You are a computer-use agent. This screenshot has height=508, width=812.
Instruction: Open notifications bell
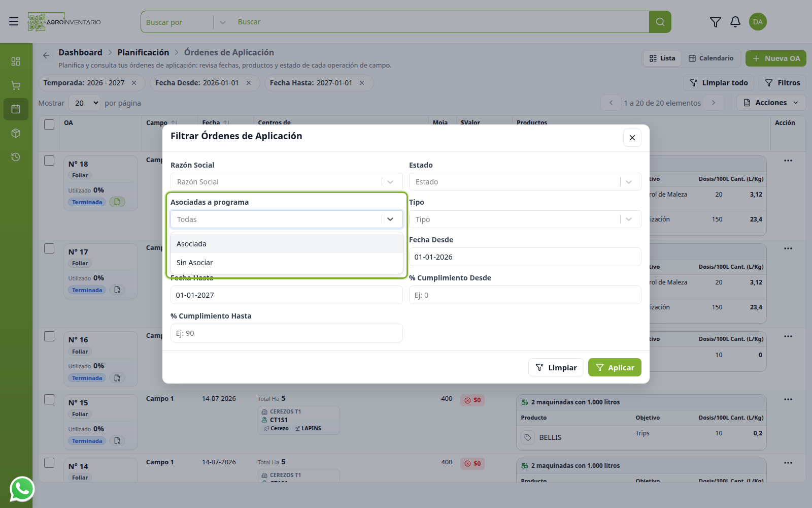pyautogui.click(x=735, y=22)
